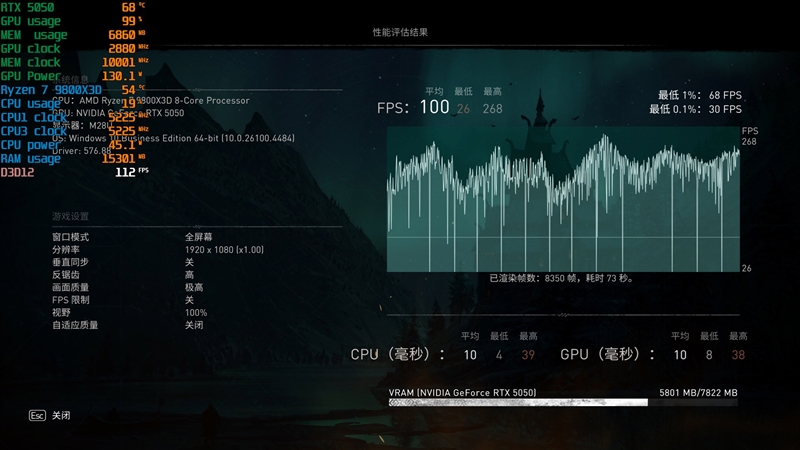
Task: Click the graph axis minimum label 26
Action: coord(746,268)
